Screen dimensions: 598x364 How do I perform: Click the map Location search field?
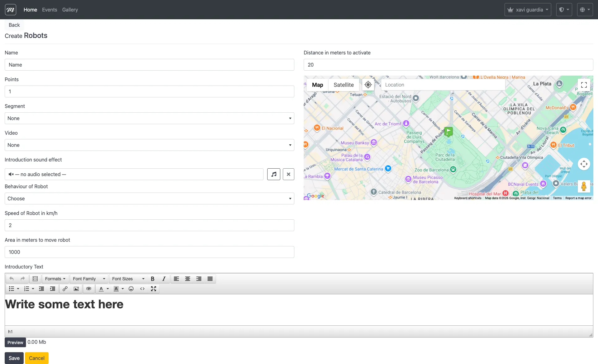click(x=443, y=85)
